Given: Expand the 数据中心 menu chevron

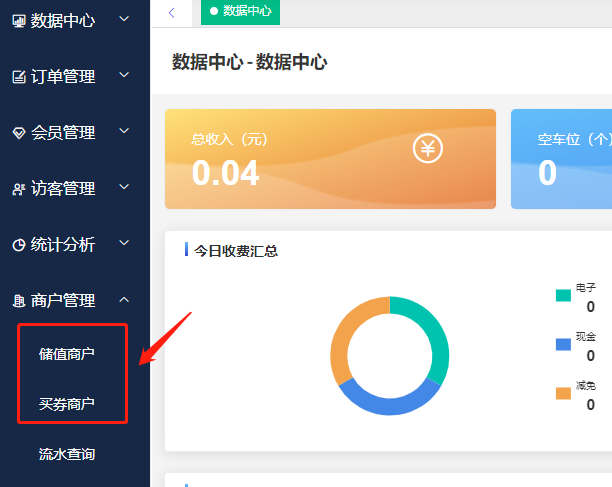Looking at the screenshot, I should coord(123,19).
